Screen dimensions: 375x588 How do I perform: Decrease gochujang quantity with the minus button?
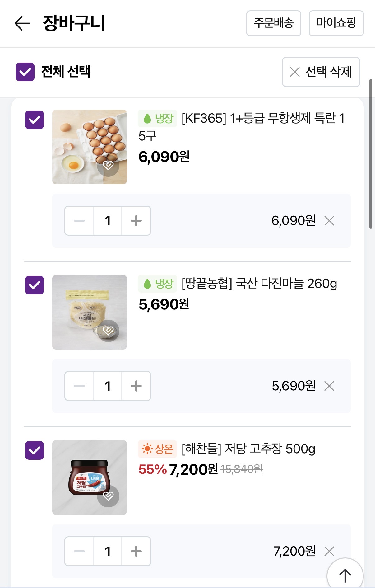[x=79, y=551]
